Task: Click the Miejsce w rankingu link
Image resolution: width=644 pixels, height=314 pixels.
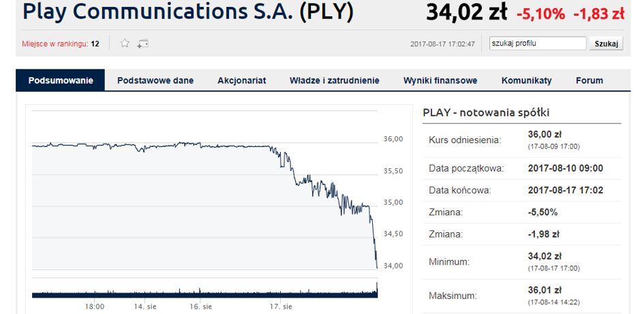Action: pos(56,44)
